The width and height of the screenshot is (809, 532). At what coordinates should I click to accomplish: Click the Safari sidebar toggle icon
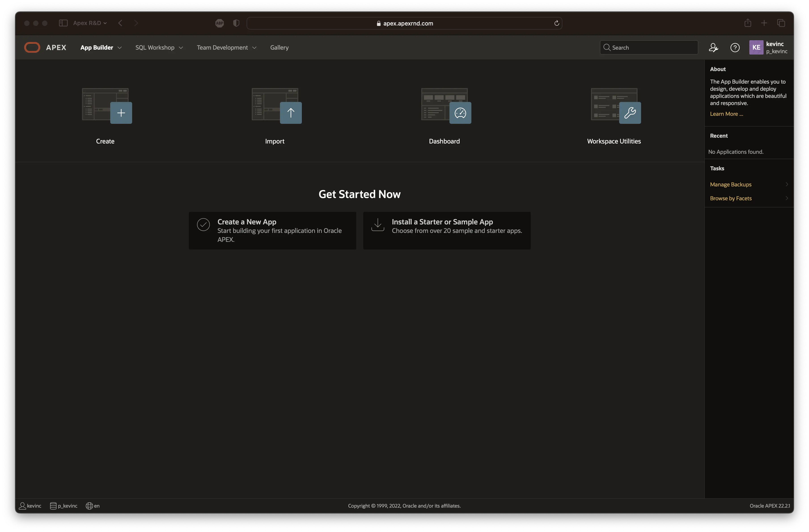coord(63,23)
